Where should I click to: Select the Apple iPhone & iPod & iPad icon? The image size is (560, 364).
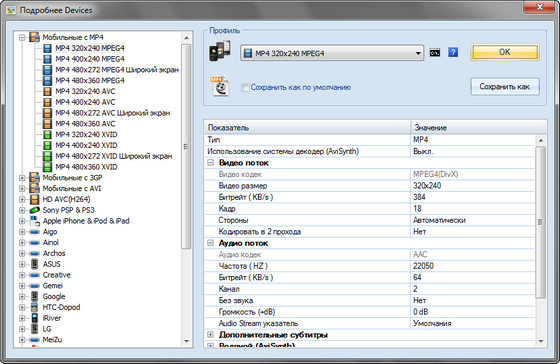(34, 221)
